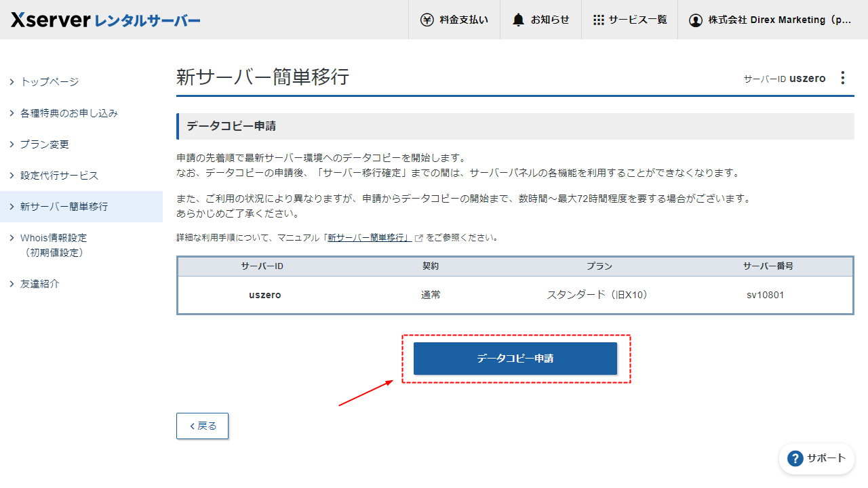Click the chevron next to トップページ

[12, 82]
